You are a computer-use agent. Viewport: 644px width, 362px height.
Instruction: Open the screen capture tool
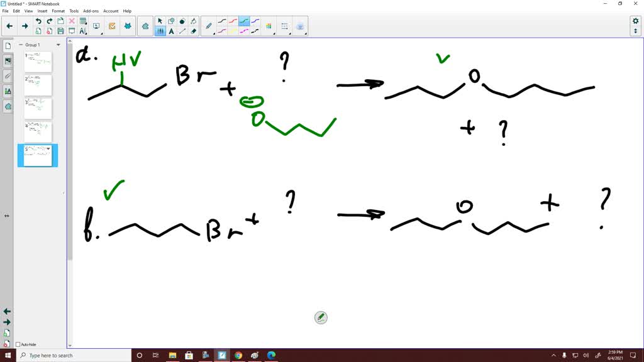96,26
